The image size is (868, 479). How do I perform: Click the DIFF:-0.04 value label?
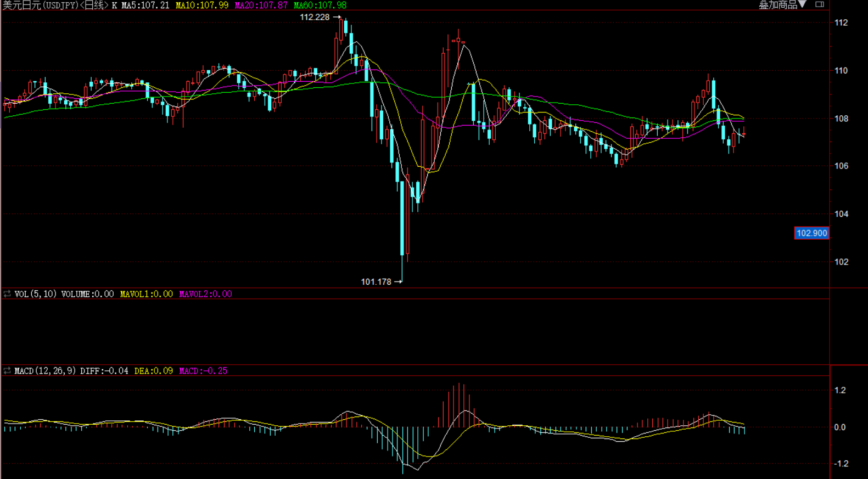coord(104,371)
